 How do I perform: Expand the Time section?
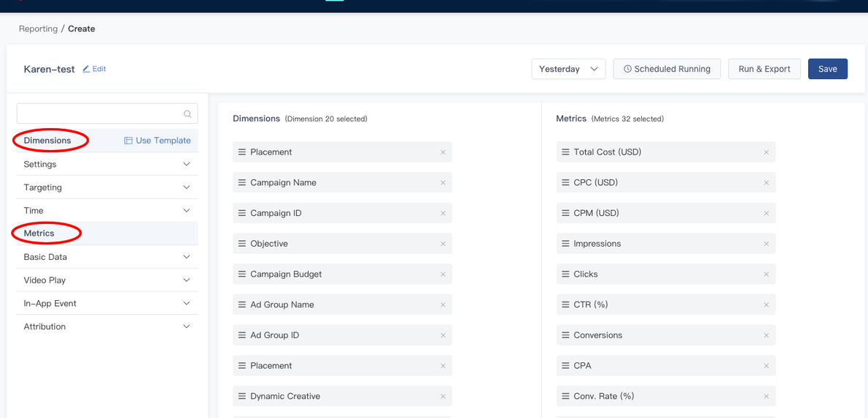107,211
